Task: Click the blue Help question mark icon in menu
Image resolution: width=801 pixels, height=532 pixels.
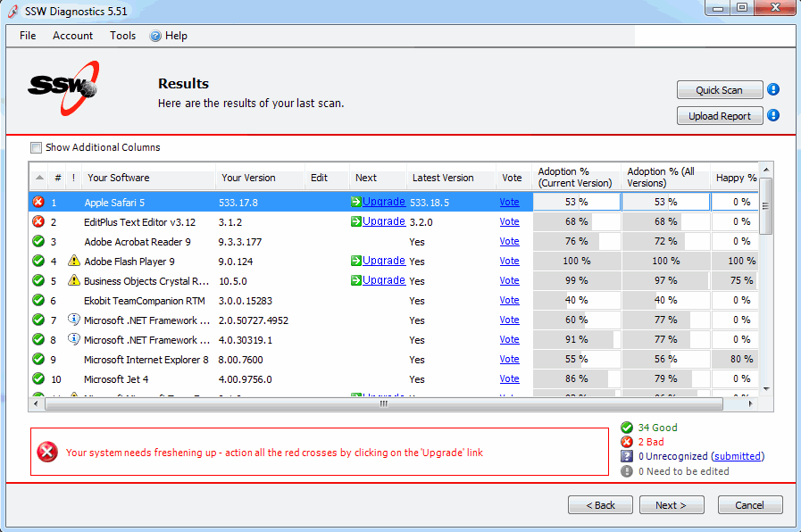Action: click(155, 36)
